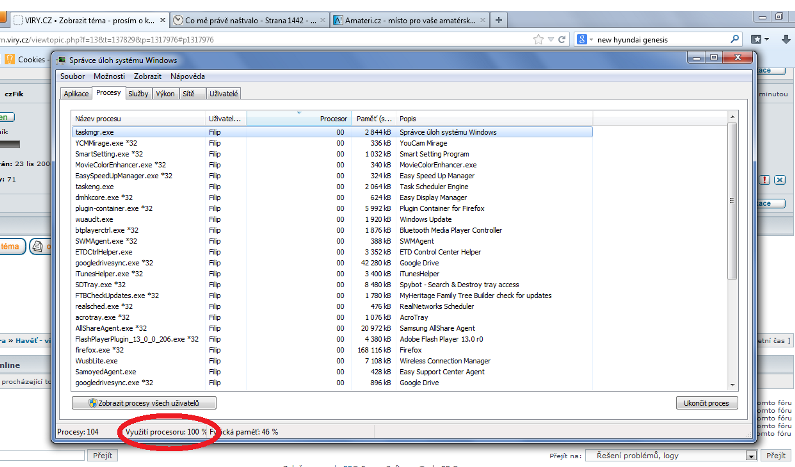Viewport: 795px width, 467px height.
Task: Open the Služby tab
Action: (x=138, y=93)
